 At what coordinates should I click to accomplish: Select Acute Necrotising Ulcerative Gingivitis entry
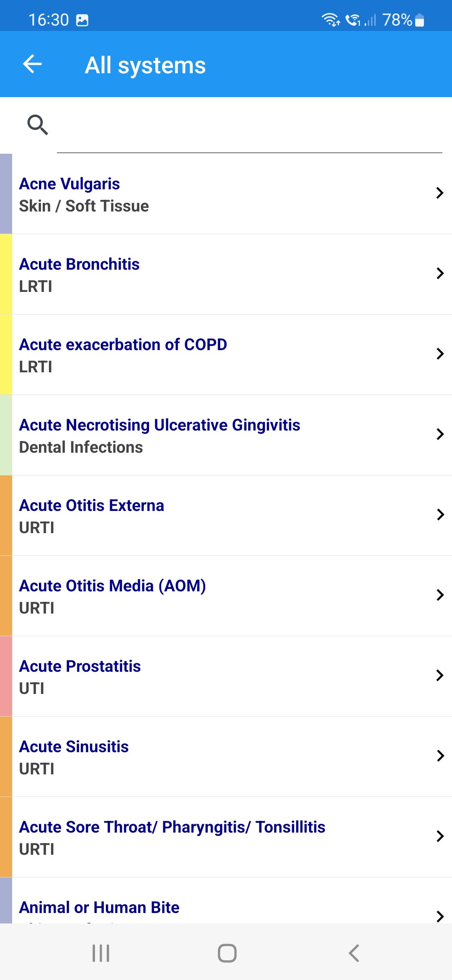coord(159,435)
